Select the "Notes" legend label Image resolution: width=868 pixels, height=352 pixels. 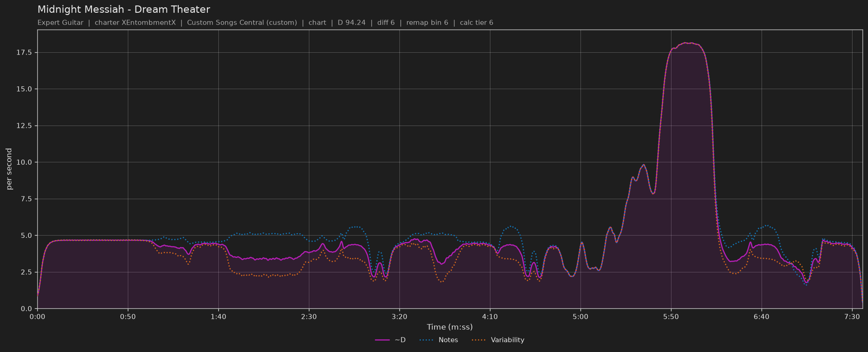click(448, 340)
